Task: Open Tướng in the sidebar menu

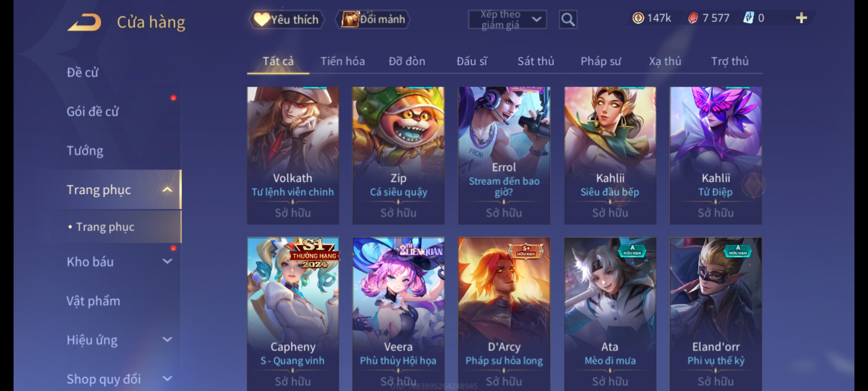Action: coord(85,151)
